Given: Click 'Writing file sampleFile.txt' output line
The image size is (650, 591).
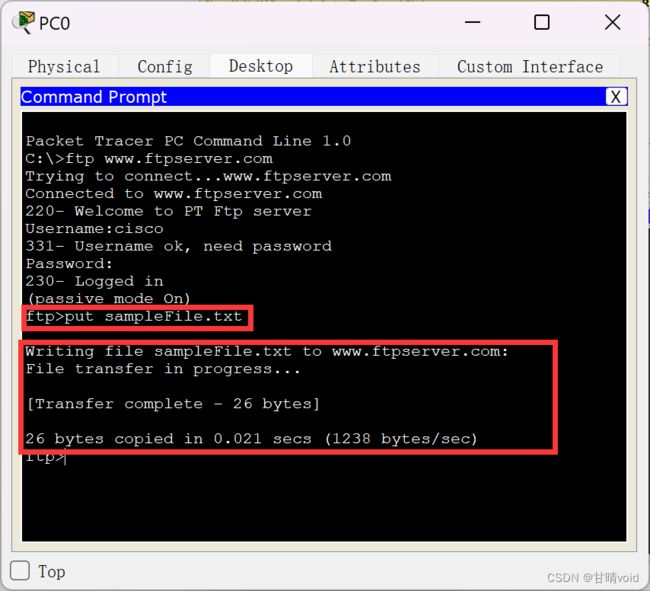Looking at the screenshot, I should click(x=267, y=352).
